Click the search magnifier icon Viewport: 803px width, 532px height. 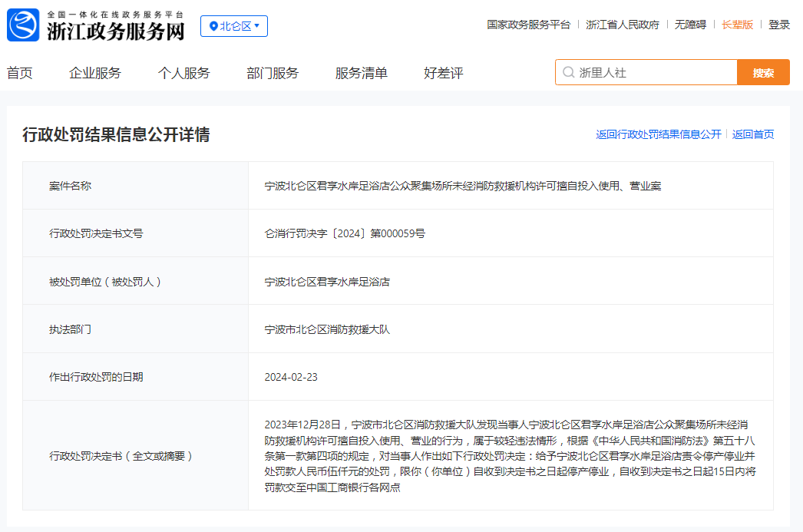[x=568, y=72]
